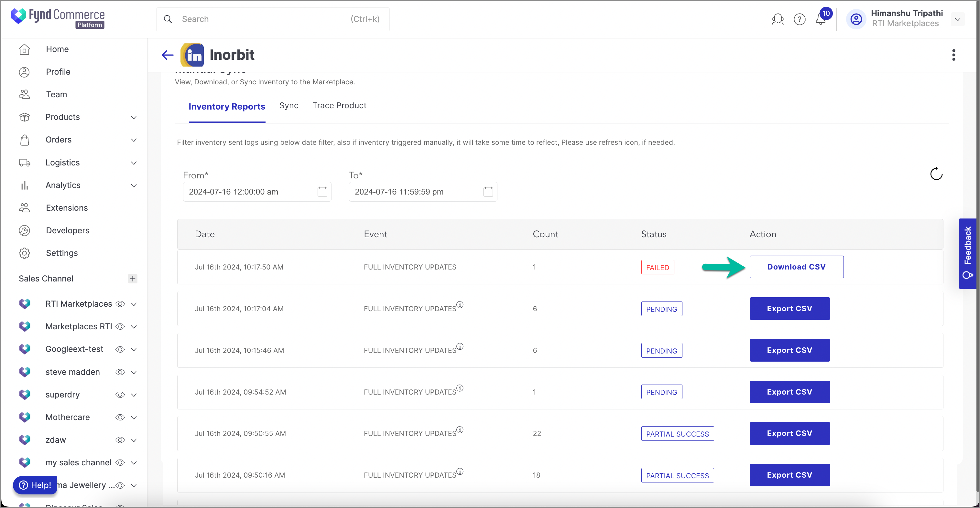Expand Mothercare channel chevron

[x=134, y=418]
